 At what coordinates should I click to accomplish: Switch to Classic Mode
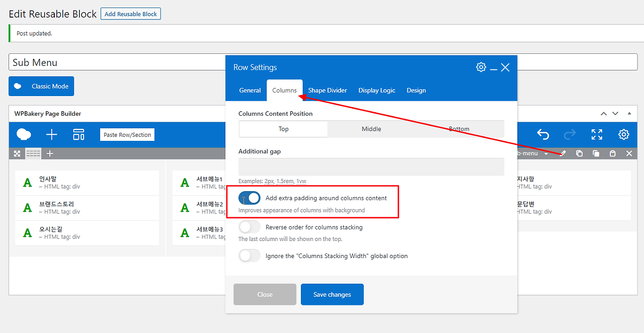coord(41,86)
